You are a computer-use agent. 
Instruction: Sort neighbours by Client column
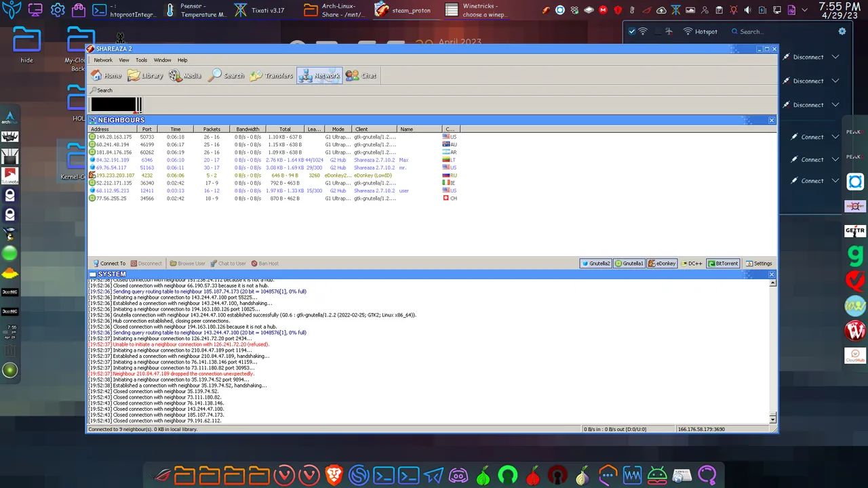374,129
